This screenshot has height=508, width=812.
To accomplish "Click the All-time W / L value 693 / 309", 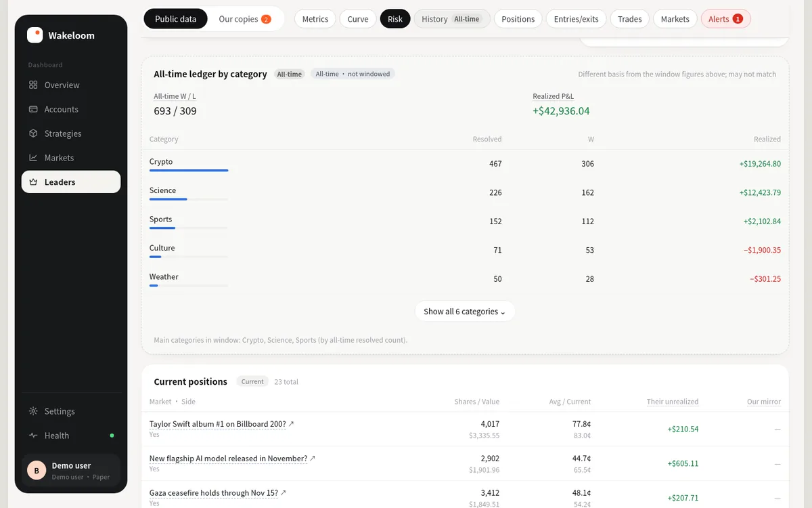I will pyautogui.click(x=175, y=111).
